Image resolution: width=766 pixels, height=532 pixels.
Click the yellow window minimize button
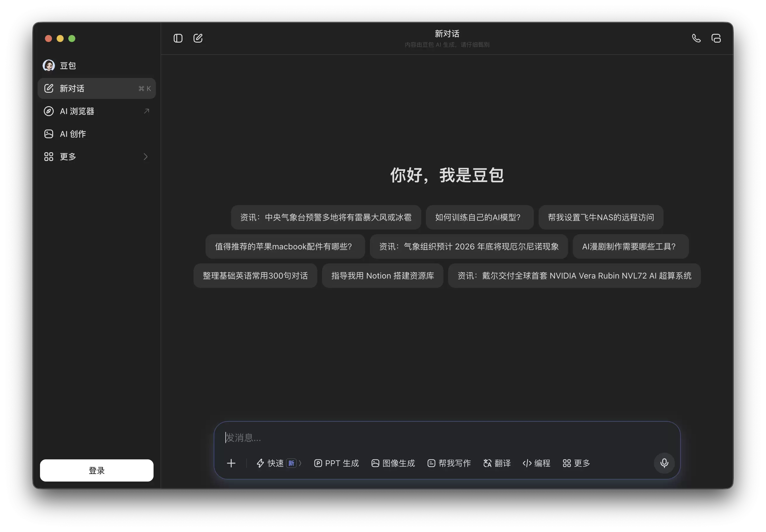[x=60, y=38]
